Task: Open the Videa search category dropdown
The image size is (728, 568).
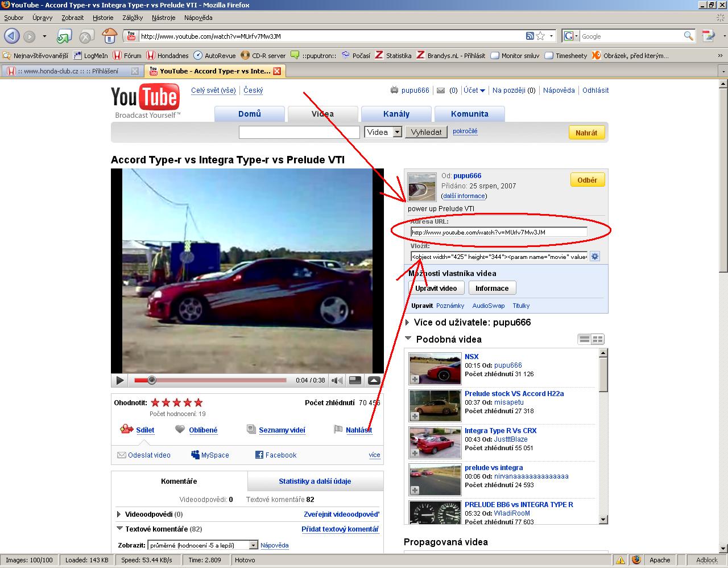Action: [x=397, y=132]
